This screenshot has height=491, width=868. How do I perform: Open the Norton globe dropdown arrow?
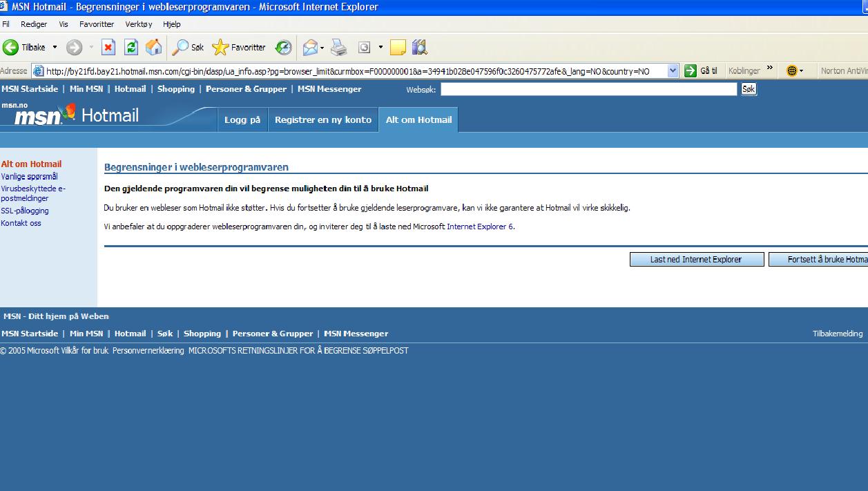click(x=801, y=71)
